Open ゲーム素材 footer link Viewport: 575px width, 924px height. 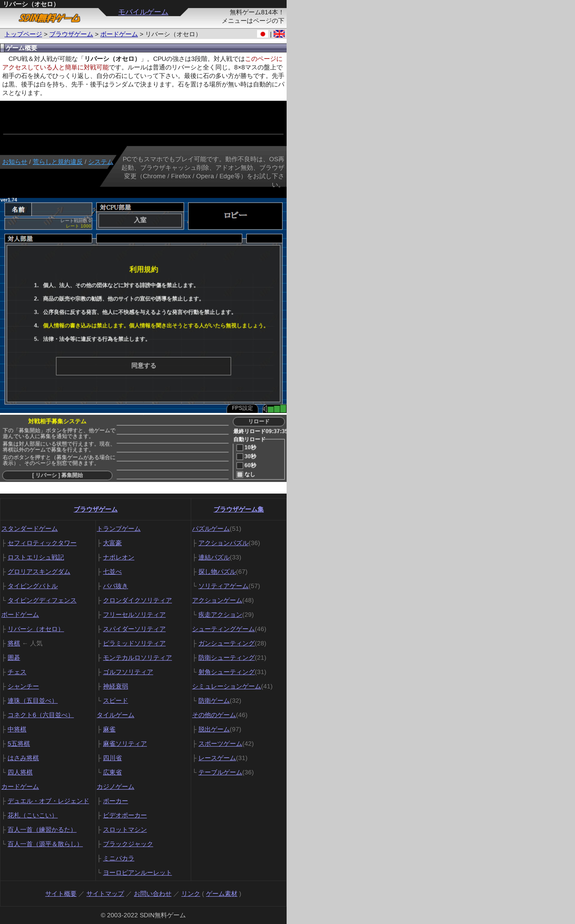click(x=221, y=894)
